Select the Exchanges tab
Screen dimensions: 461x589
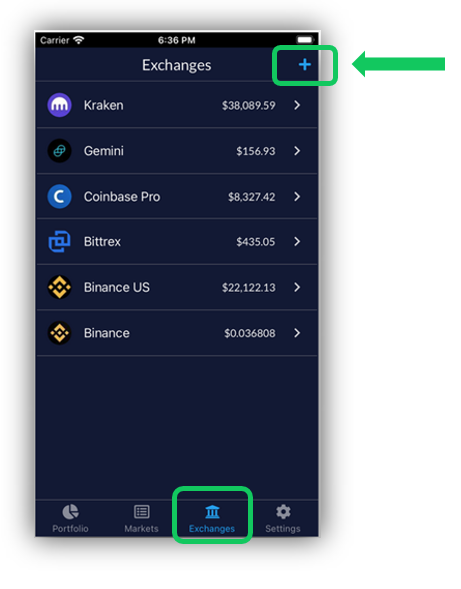point(212,519)
